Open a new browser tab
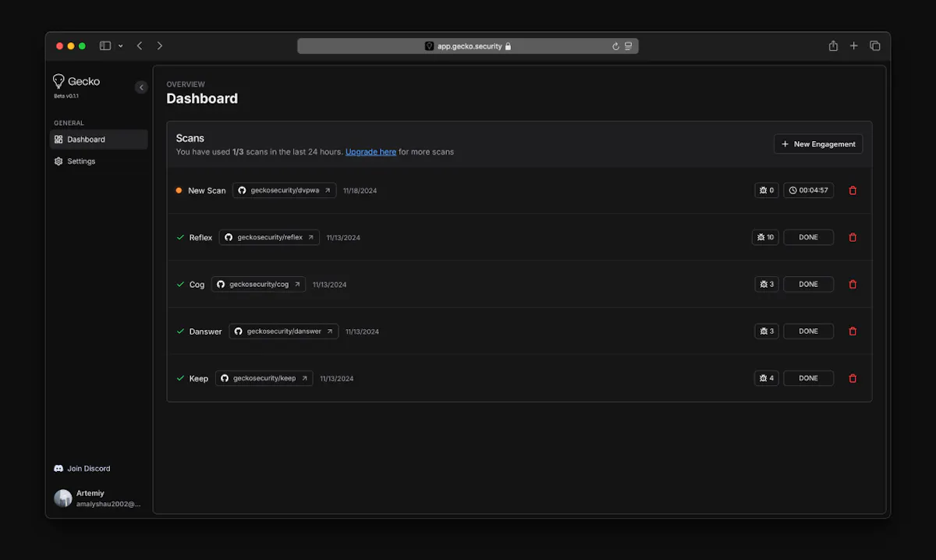 (854, 46)
